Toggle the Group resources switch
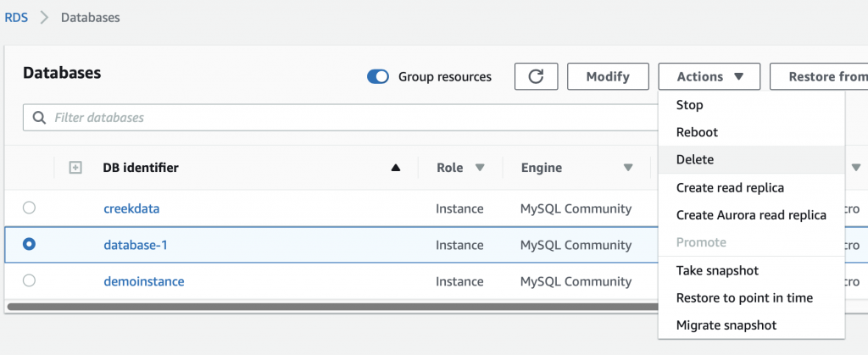868x355 pixels. pos(378,77)
